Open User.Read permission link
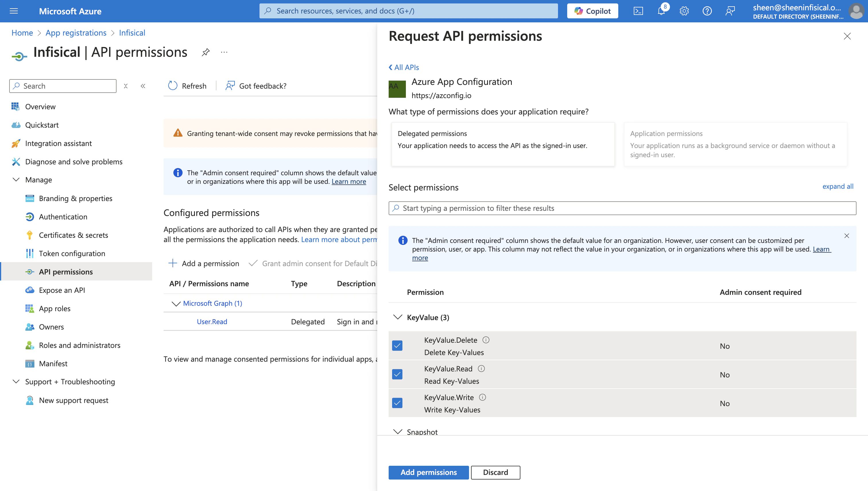 tap(212, 322)
